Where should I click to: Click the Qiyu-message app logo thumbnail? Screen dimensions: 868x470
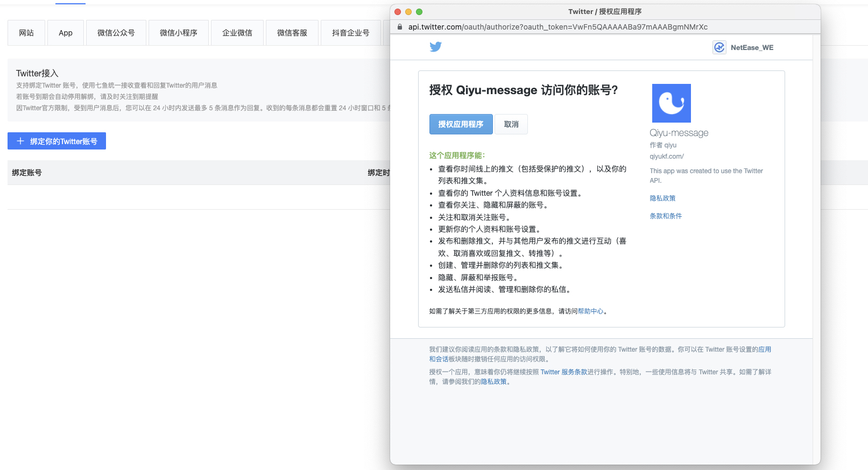pyautogui.click(x=671, y=103)
